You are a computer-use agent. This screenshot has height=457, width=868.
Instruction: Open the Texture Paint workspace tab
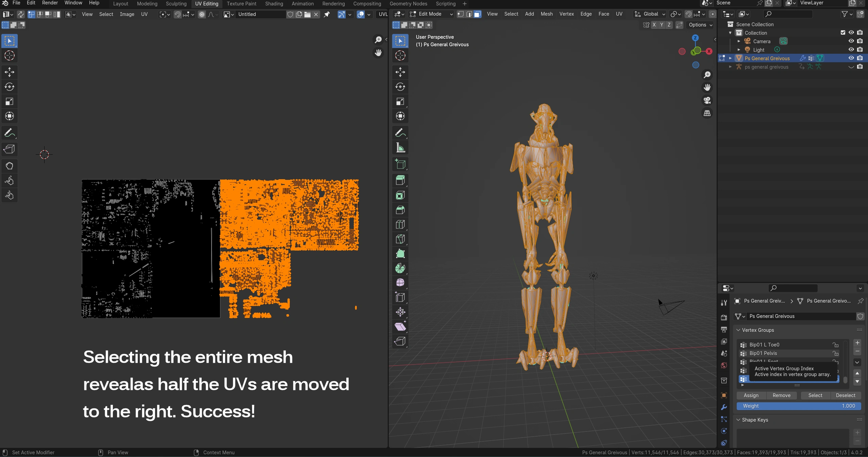241,4
